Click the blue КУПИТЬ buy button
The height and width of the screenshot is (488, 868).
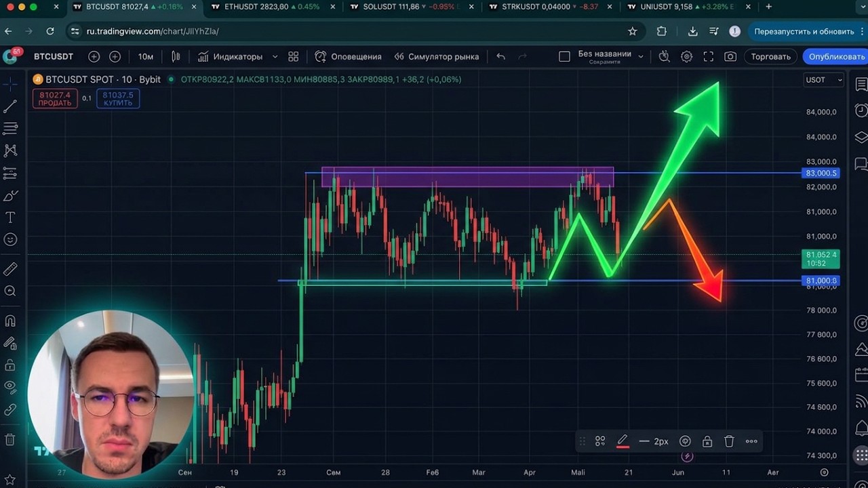tap(118, 99)
